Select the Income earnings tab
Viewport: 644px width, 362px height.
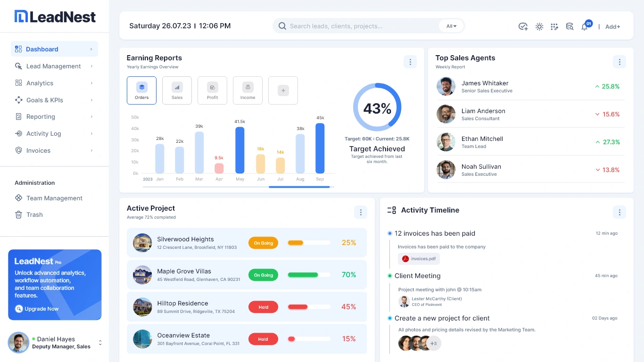(248, 90)
